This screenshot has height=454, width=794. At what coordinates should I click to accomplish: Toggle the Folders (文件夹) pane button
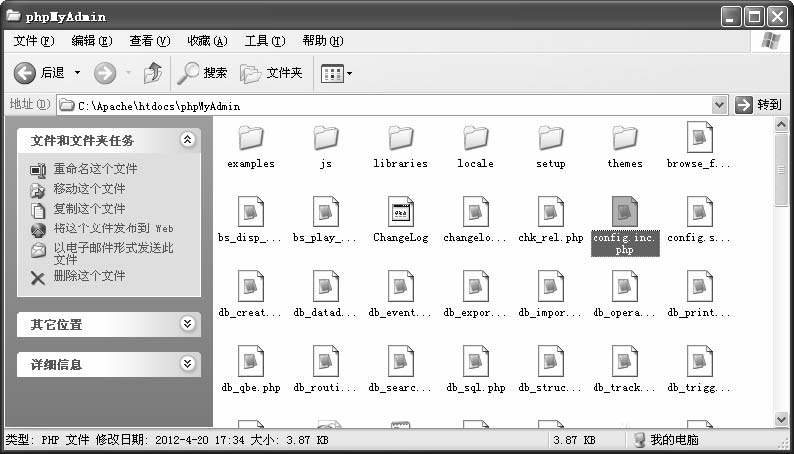tap(271, 73)
